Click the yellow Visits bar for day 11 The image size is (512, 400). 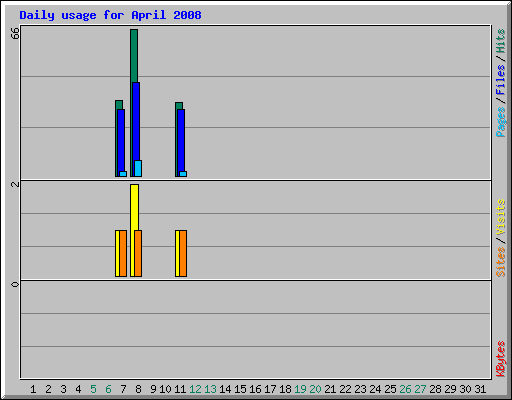pos(177,253)
